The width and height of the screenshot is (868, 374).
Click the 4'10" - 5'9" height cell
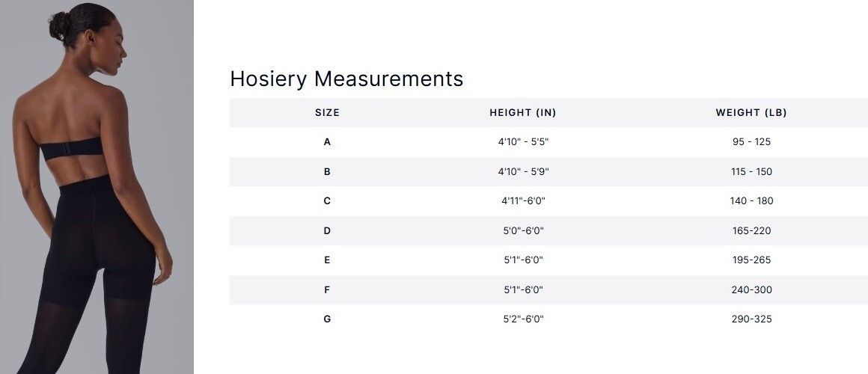[x=523, y=171]
